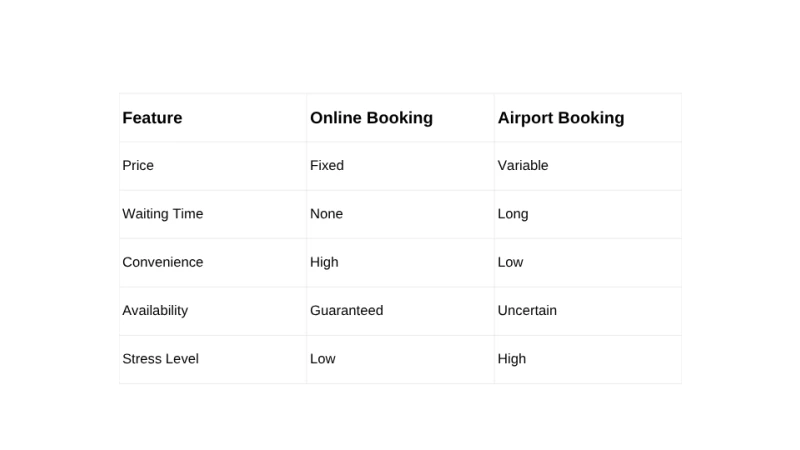Image resolution: width=800 pixels, height=450 pixels.
Task: Click High in the Stress Level row
Action: coord(511,359)
